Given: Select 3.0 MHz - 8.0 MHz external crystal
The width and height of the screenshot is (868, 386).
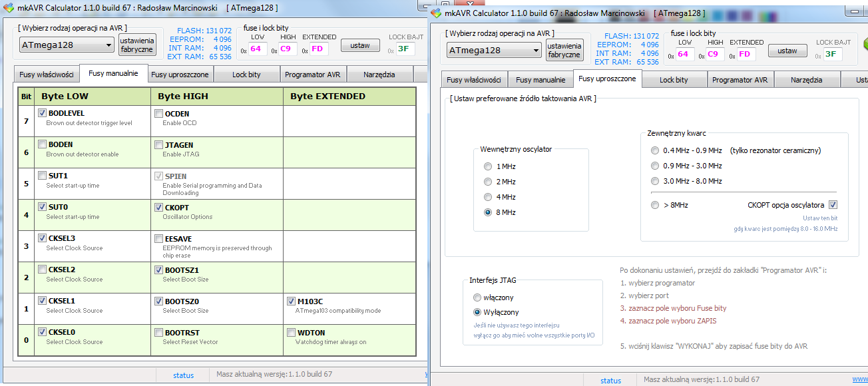Looking at the screenshot, I should 655,181.
